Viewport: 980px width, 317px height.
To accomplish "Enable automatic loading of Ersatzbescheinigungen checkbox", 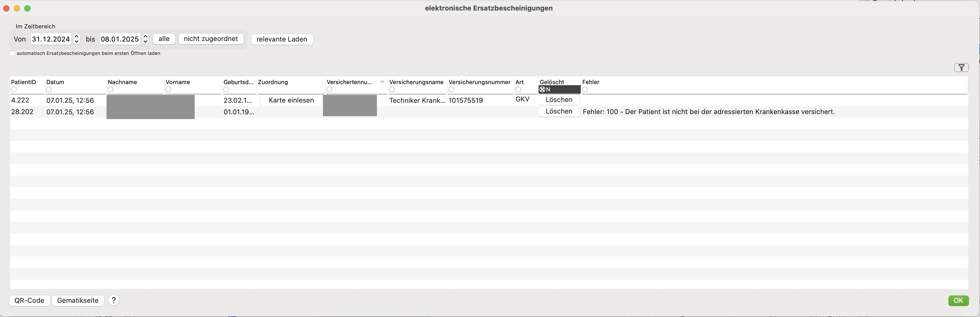I will (12, 53).
